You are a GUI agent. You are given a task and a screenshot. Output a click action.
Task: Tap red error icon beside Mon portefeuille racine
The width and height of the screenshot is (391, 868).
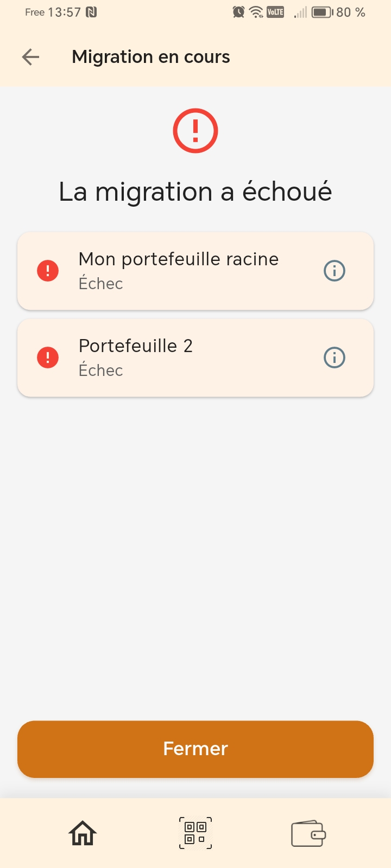coord(48,271)
